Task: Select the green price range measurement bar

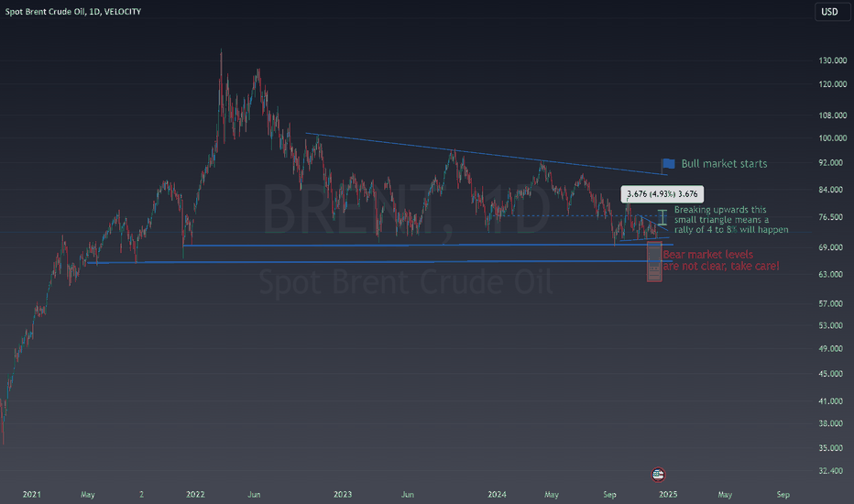Action: (x=662, y=217)
